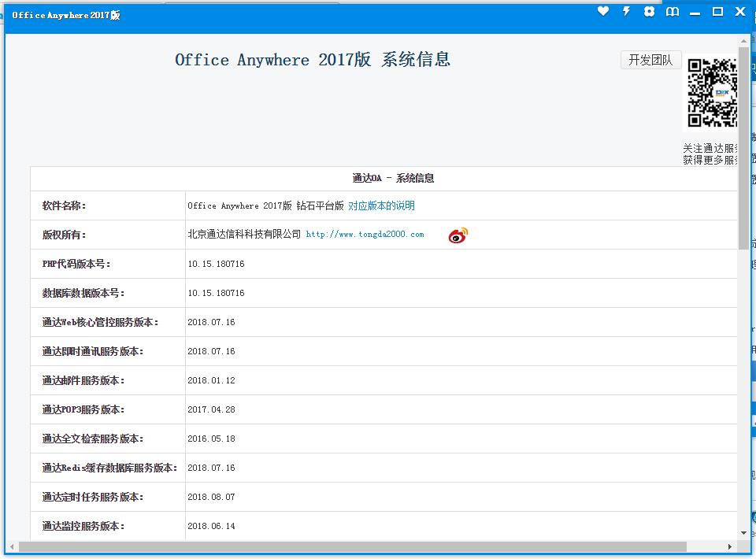Click the 开发团队 button
Viewport: 756px width, 559px height.
coord(650,60)
